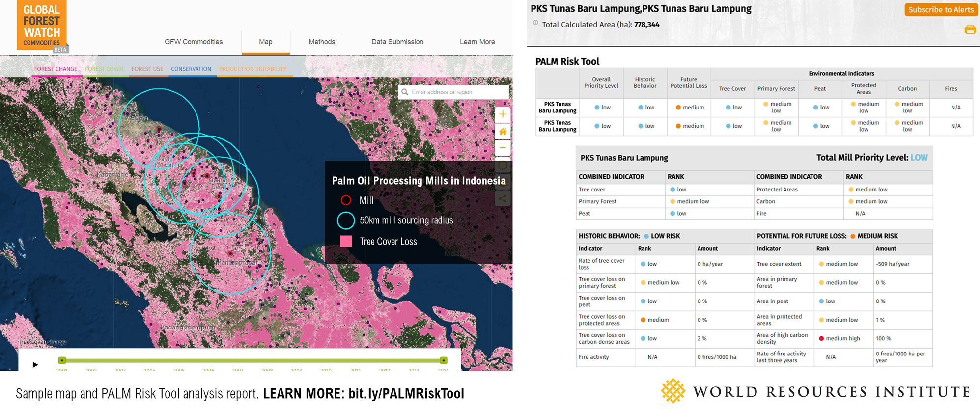Click the medium high rank for carbon density
The image size is (980, 410).
pyautogui.click(x=839, y=339)
